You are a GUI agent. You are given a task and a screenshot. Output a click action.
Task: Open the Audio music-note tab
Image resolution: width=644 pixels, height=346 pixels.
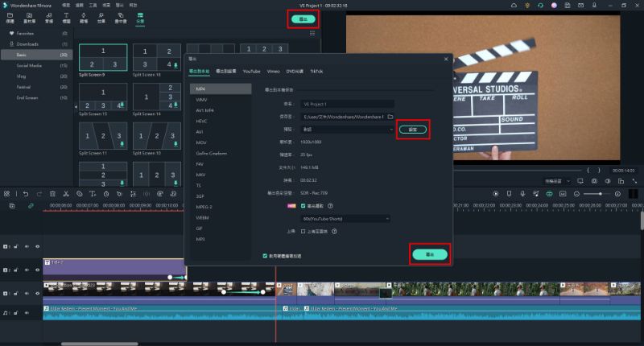(49, 18)
